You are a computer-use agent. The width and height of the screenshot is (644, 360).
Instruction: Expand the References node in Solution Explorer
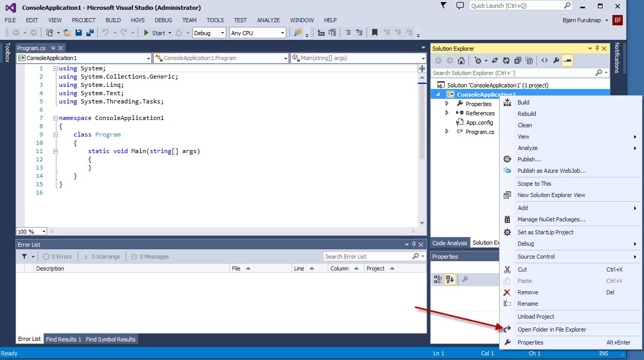(x=447, y=113)
